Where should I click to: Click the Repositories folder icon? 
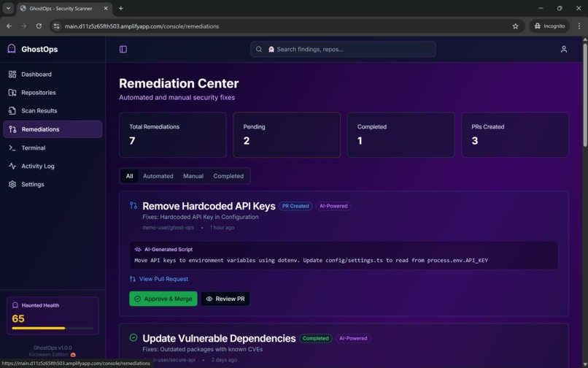tap(12, 93)
